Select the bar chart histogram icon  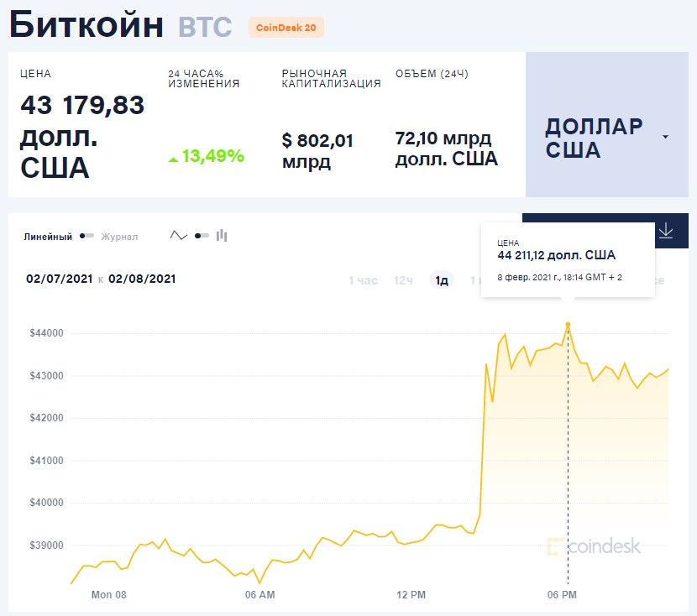click(x=221, y=236)
